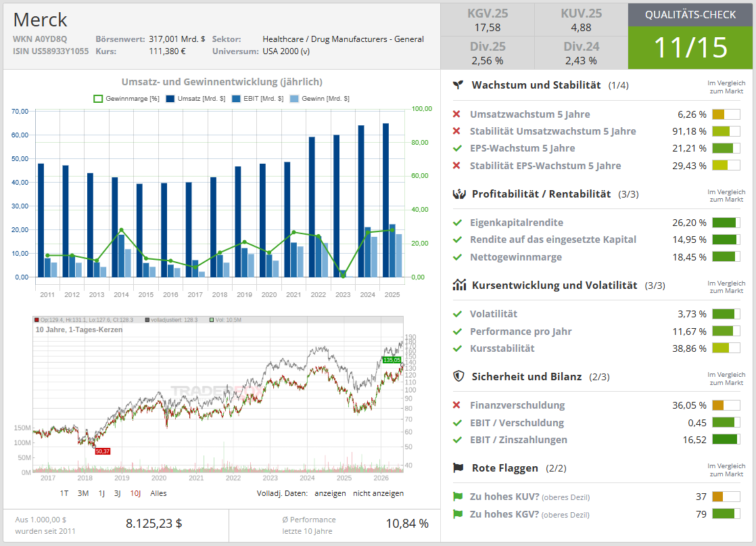This screenshot has width=756, height=546.
Task: Click the USA 2000 (v) universe text
Action: (286, 51)
